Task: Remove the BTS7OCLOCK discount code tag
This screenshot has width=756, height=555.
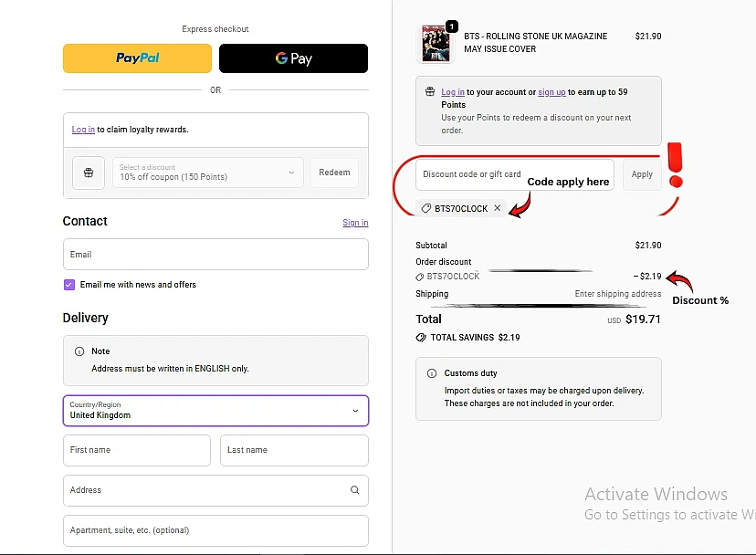Action: tap(497, 208)
